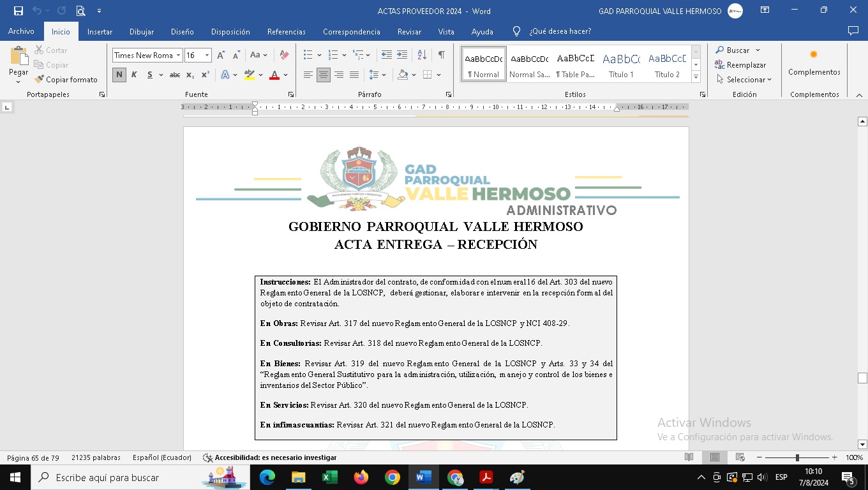
Task: Switch to the Referencias tab
Action: tap(286, 31)
